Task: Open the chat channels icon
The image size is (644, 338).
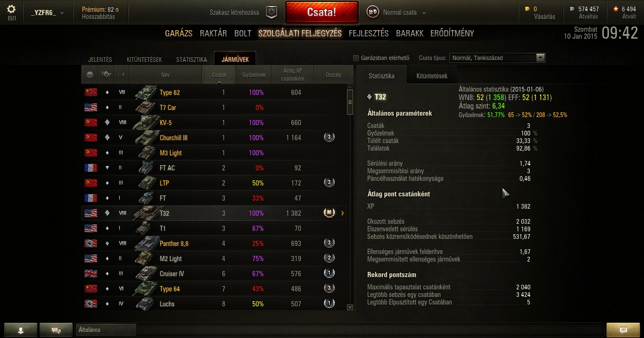Action: pyautogui.click(x=56, y=330)
